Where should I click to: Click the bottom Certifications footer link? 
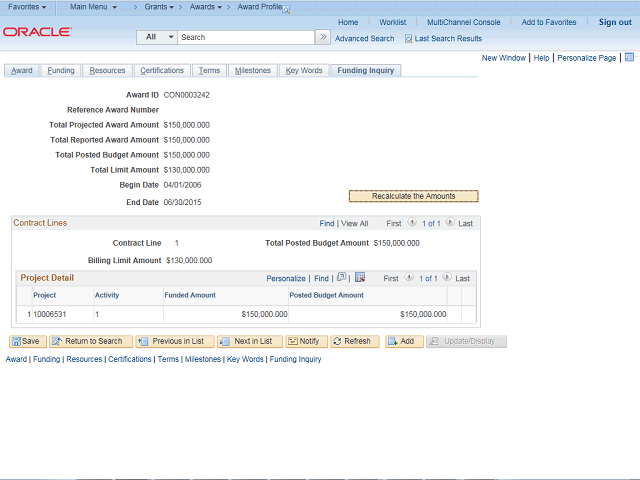[129, 359]
